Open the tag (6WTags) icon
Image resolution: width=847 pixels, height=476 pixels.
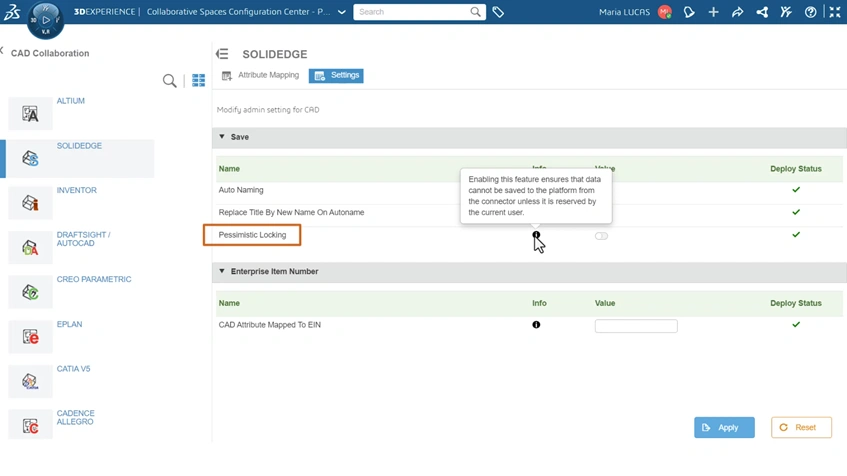[498, 12]
